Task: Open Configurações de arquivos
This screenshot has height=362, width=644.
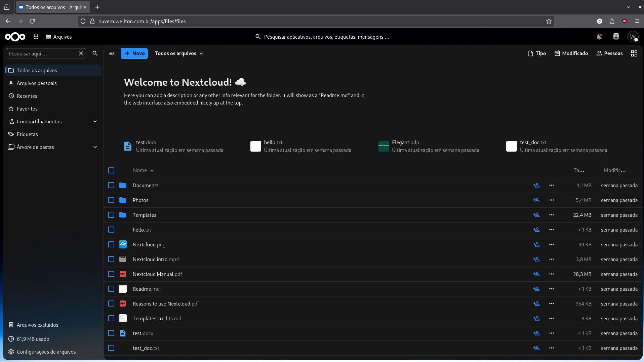Action: 53,352
